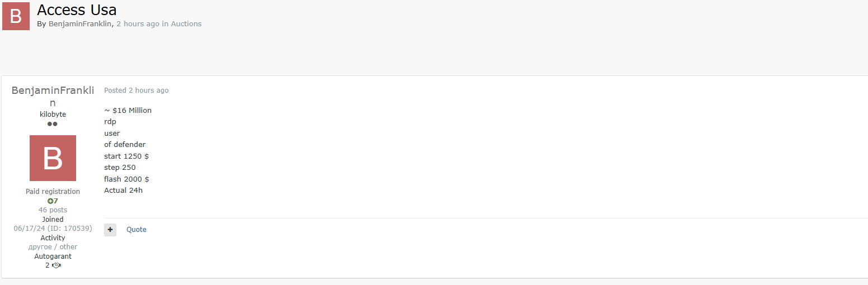Open the large B profile avatar in post
The height and width of the screenshot is (285, 868).
53,158
